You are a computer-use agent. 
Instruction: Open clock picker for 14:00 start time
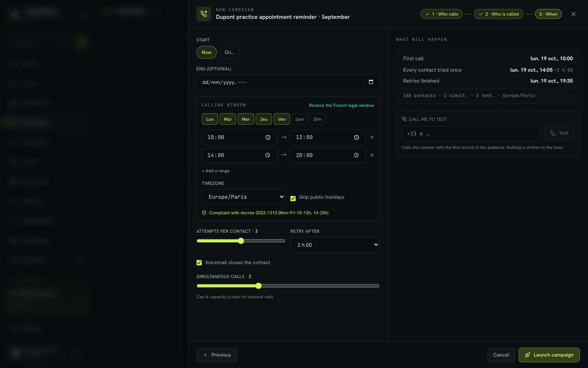(268, 155)
